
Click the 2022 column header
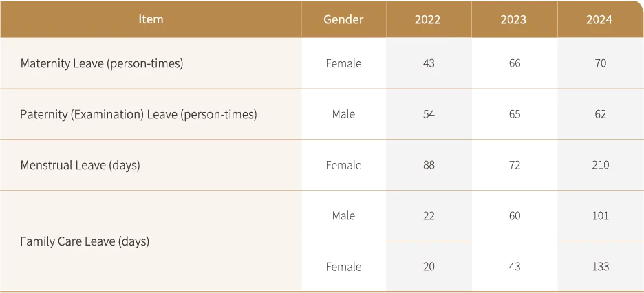click(428, 19)
